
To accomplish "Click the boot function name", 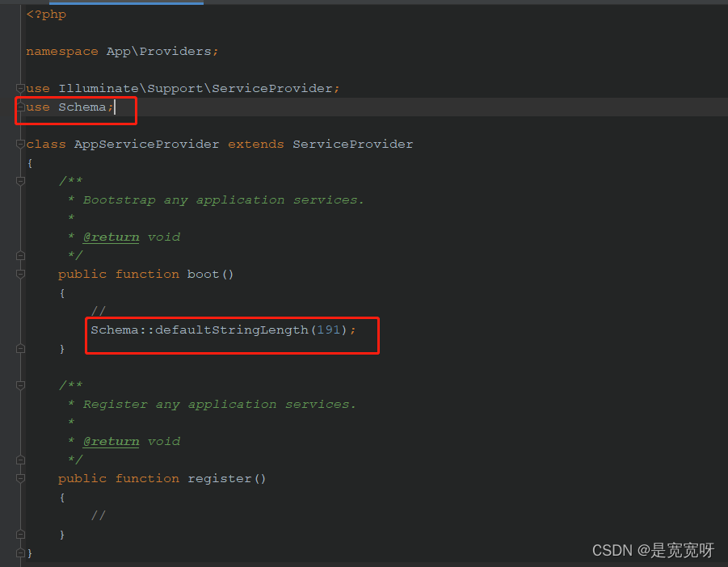I will [x=204, y=275].
